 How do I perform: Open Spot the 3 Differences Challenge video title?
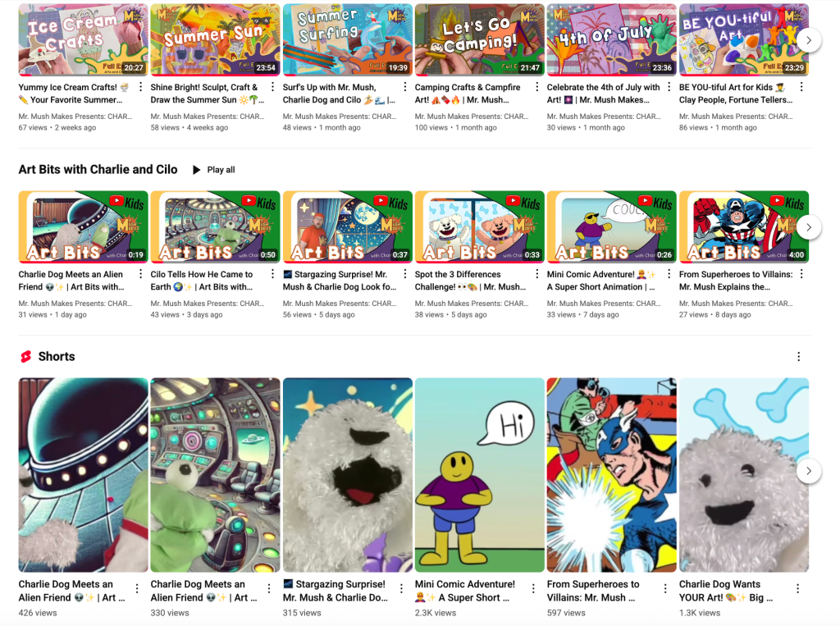[470, 281]
